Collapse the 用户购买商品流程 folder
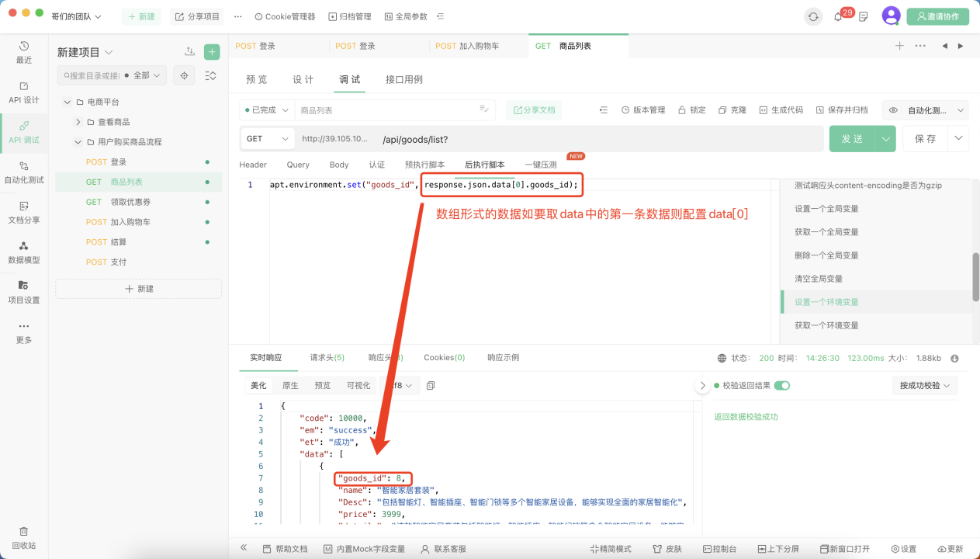The width and height of the screenshot is (980, 559). click(78, 142)
